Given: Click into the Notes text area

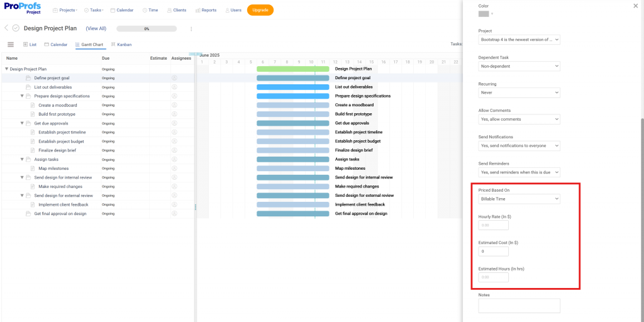Looking at the screenshot, I should pyautogui.click(x=519, y=306).
